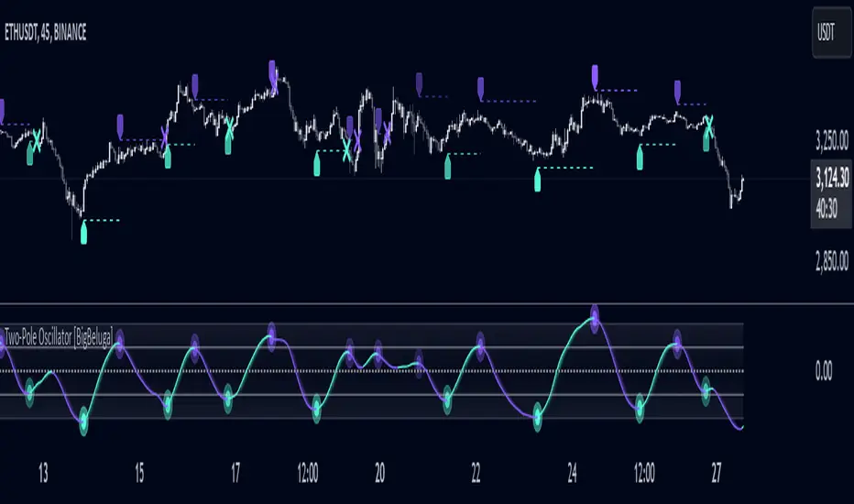Image resolution: width=854 pixels, height=504 pixels.
Task: Click the 12:00 label after 24 on the time axis
Action: coord(644,473)
